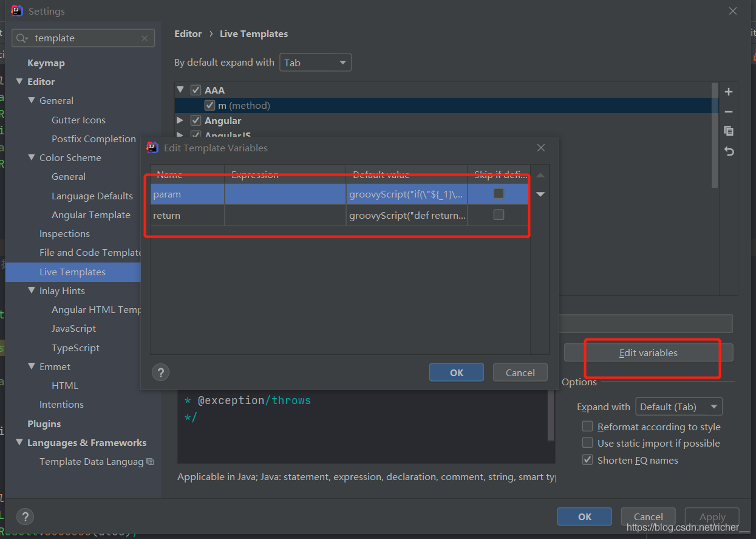
Task: Click the remove template minus icon
Action: (729, 112)
